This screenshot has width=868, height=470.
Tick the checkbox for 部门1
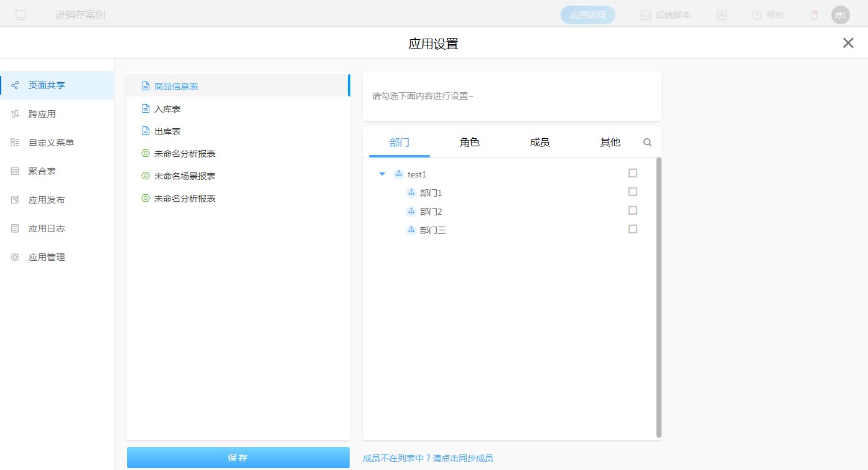point(633,192)
